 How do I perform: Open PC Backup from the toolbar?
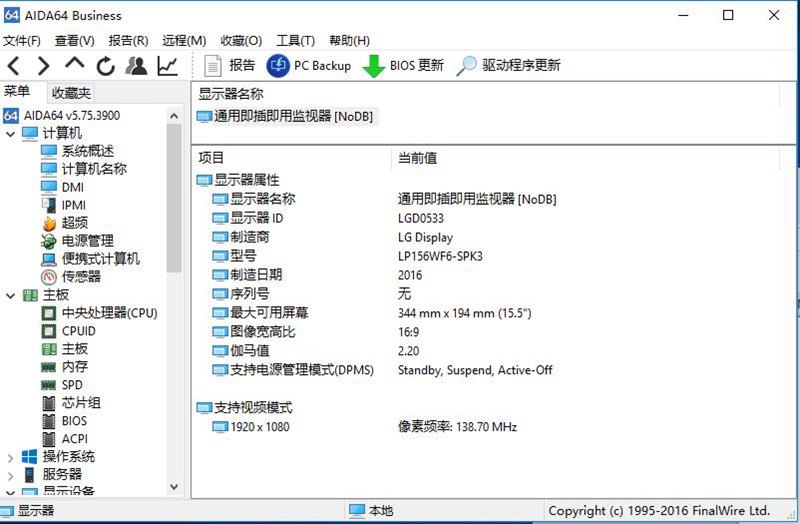tap(309, 65)
